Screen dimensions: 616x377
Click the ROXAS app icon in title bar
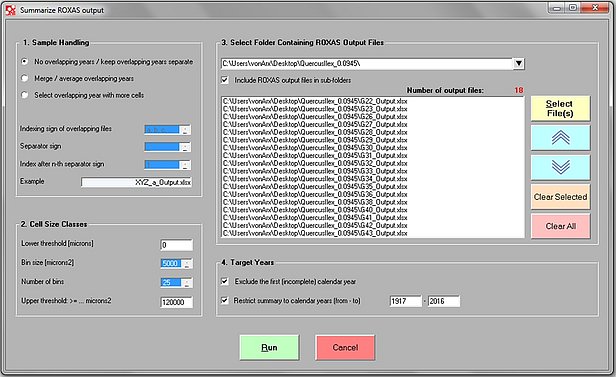10,10
